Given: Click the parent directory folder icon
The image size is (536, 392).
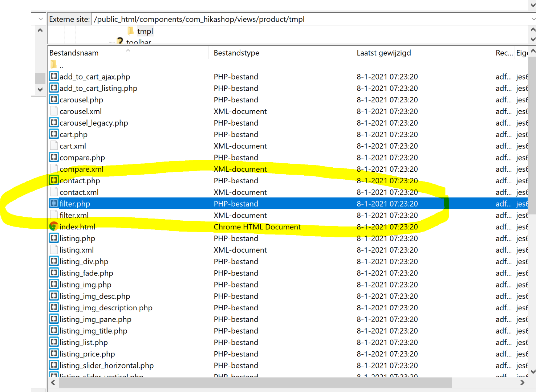Looking at the screenshot, I should 54,65.
